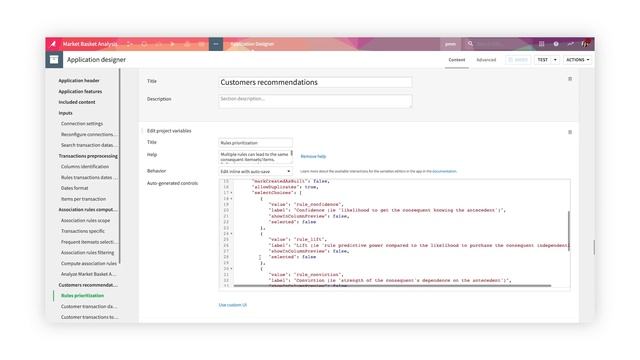Click the Dataiku bird logo

tap(53, 44)
